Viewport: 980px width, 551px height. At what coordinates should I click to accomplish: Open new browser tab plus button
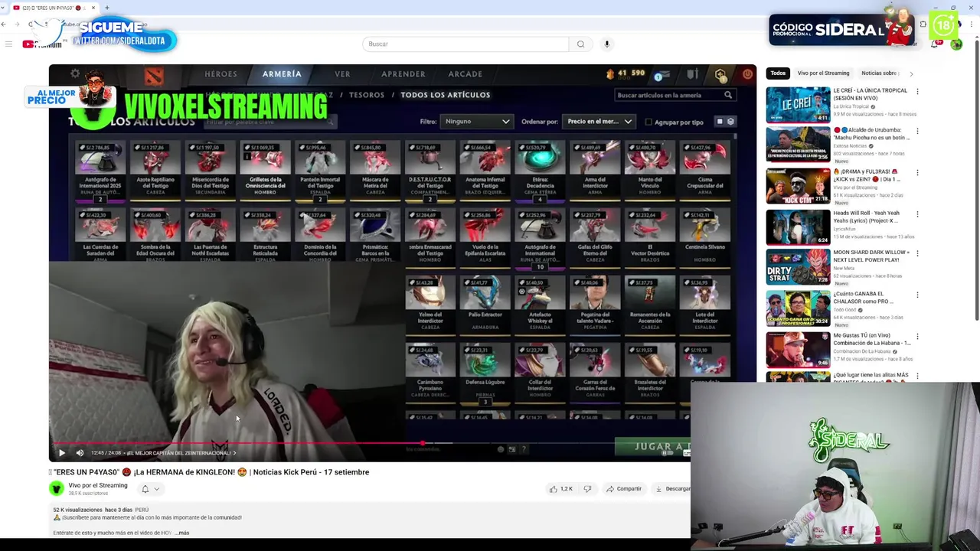(x=106, y=8)
